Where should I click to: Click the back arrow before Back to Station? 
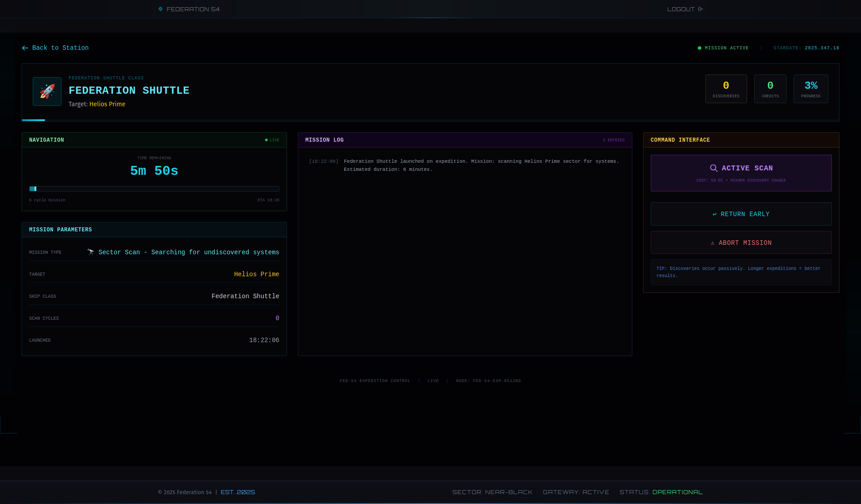click(x=25, y=48)
